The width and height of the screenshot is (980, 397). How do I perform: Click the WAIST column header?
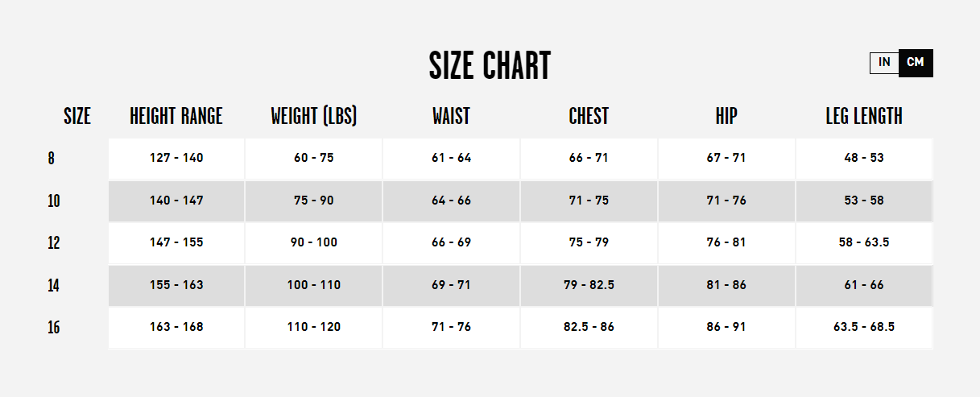pos(451,116)
